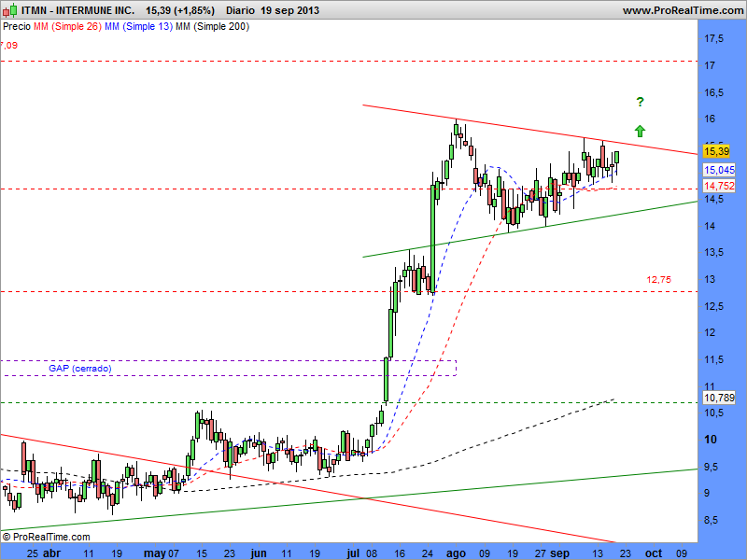The height and width of the screenshot is (560, 747).
Task: Click the blue 15,045 moving average tag
Action: 719,170
